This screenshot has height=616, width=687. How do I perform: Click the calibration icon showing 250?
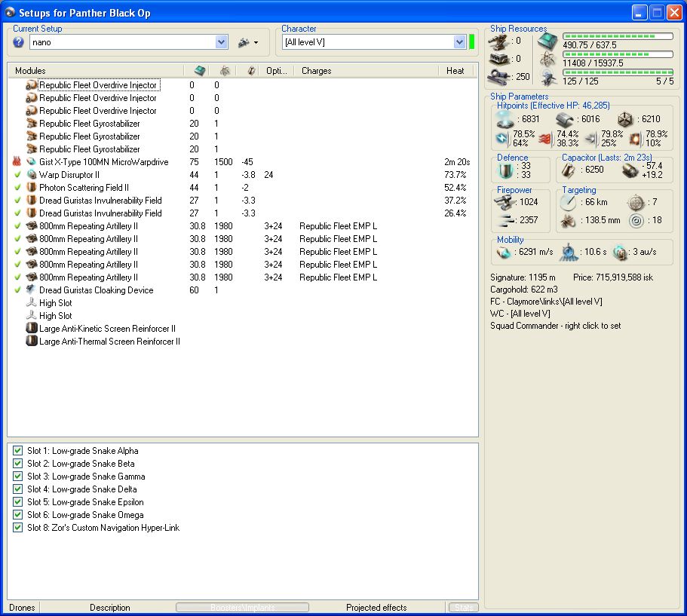point(499,76)
